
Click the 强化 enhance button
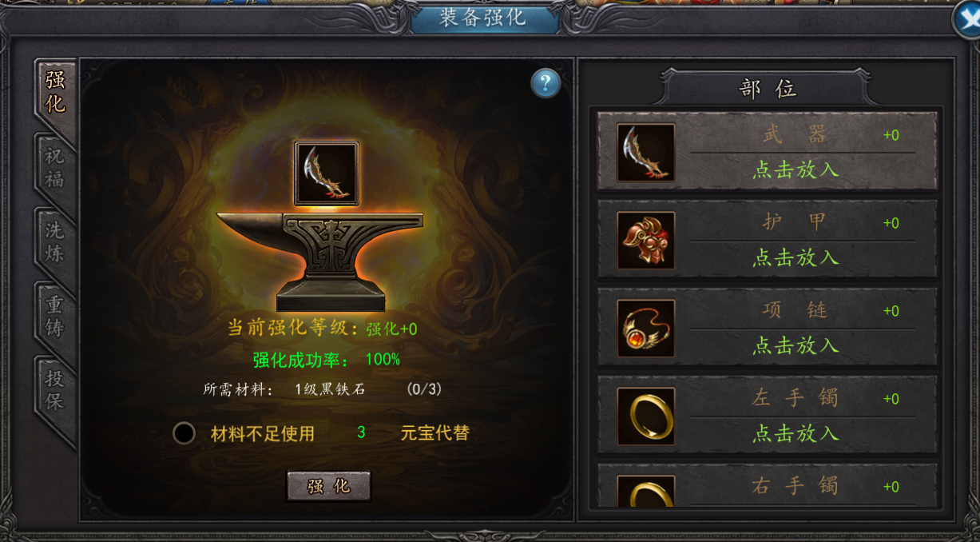pos(329,486)
